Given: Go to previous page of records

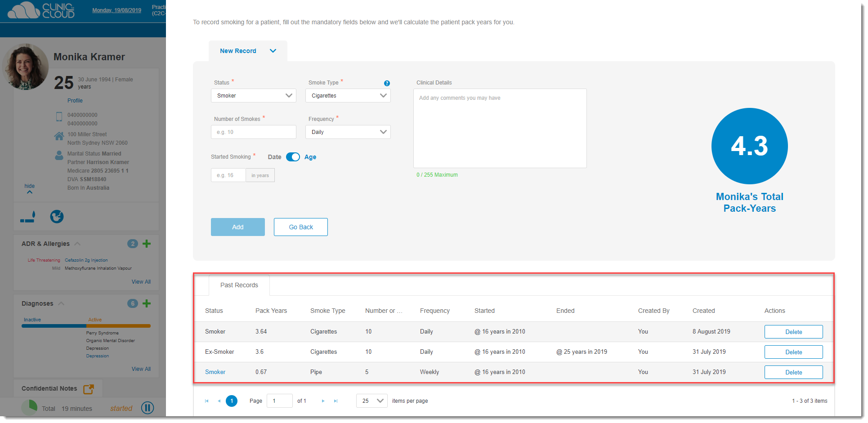Looking at the screenshot, I should pos(219,401).
